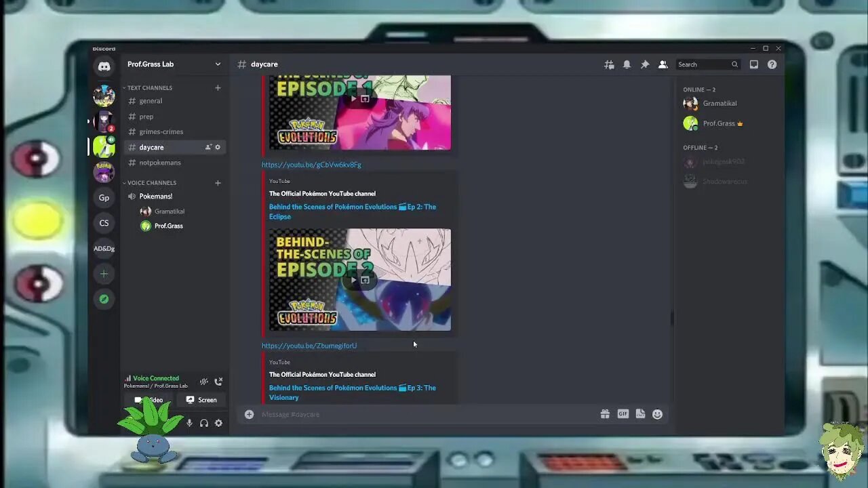Click the Message #daycare input field
868x488 pixels.
pos(427,414)
